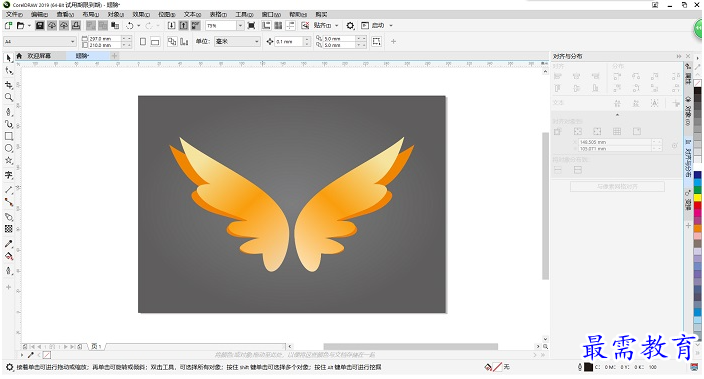
Task: Select the Artistic Media tool
Action: point(9,124)
